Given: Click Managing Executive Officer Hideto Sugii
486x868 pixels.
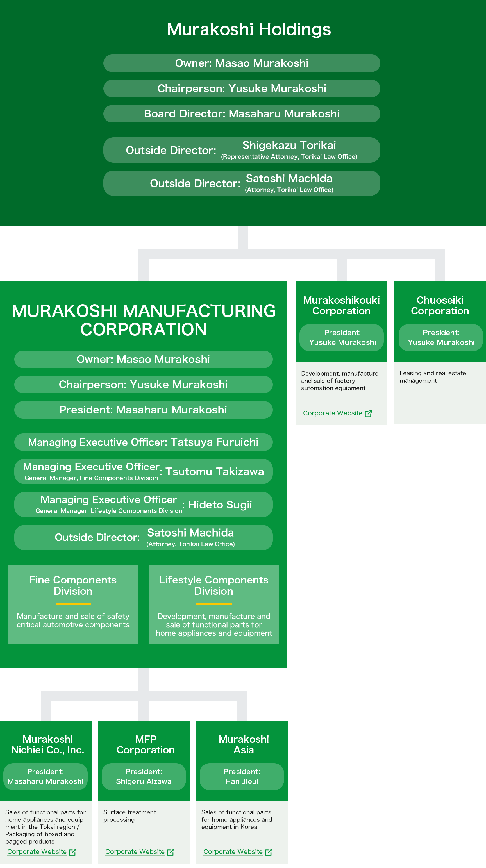Looking at the screenshot, I should tap(143, 505).
